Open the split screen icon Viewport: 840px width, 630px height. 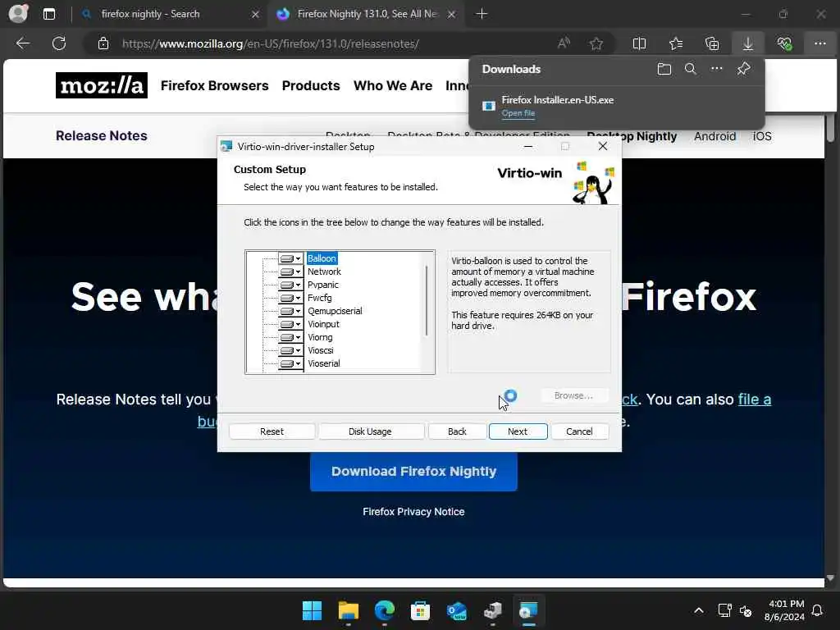coord(639,43)
